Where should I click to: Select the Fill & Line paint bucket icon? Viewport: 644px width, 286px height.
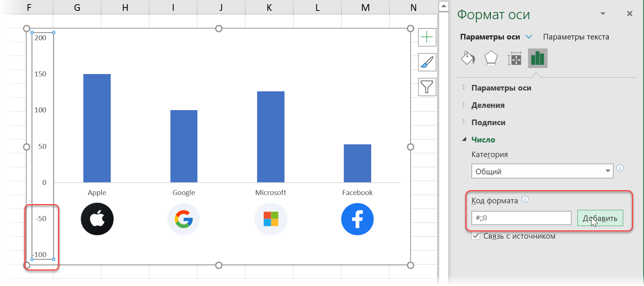click(x=468, y=58)
